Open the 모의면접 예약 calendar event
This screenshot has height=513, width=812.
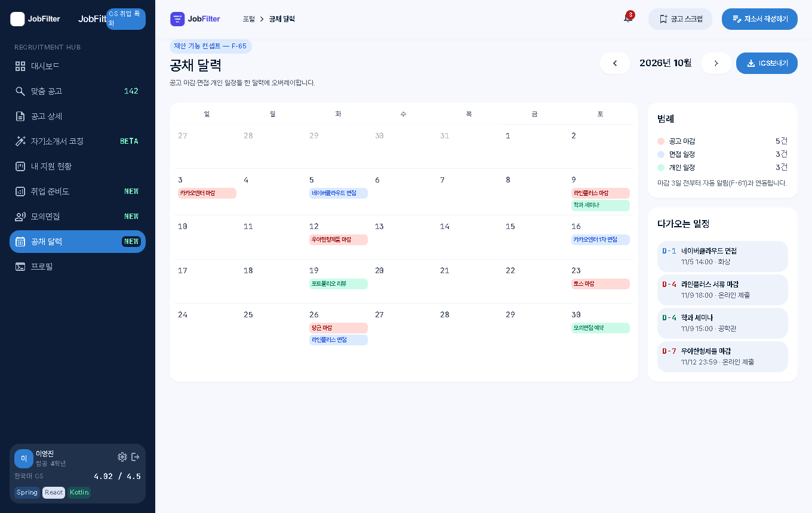tap(601, 328)
